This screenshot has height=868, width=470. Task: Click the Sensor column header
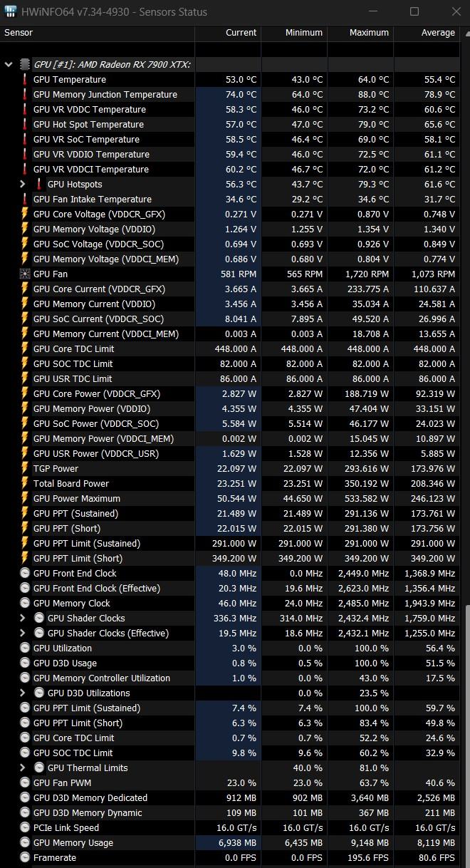tap(97, 33)
